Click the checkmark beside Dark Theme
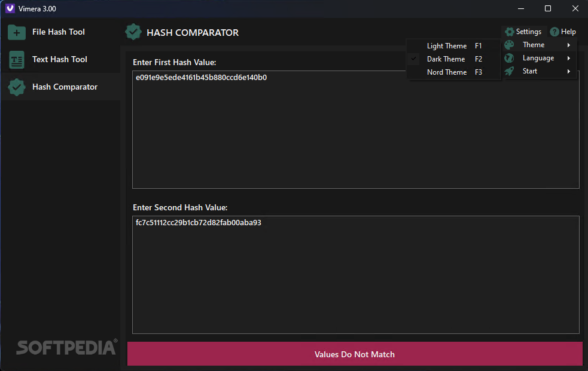The image size is (588, 371). tap(413, 59)
